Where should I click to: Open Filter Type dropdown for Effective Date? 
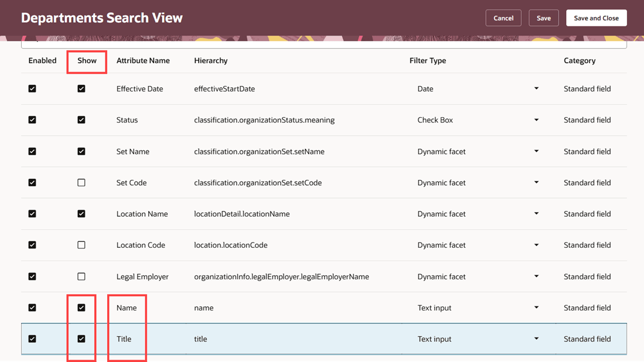[536, 89]
